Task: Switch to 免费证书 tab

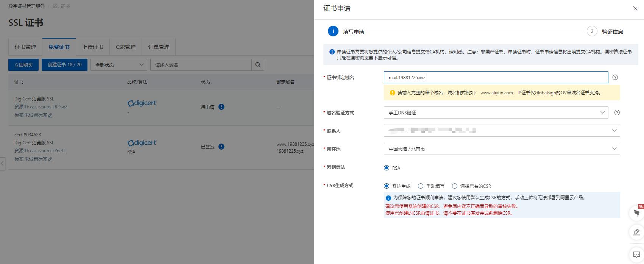Action: click(59, 47)
